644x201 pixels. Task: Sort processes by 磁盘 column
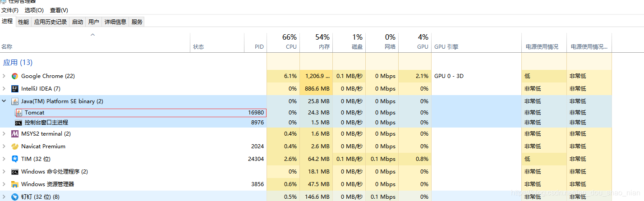(349, 42)
